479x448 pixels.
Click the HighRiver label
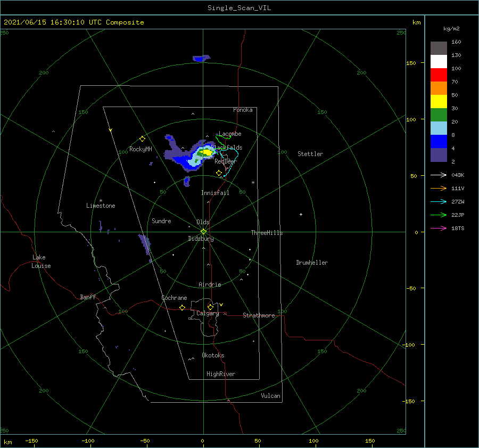(221, 374)
